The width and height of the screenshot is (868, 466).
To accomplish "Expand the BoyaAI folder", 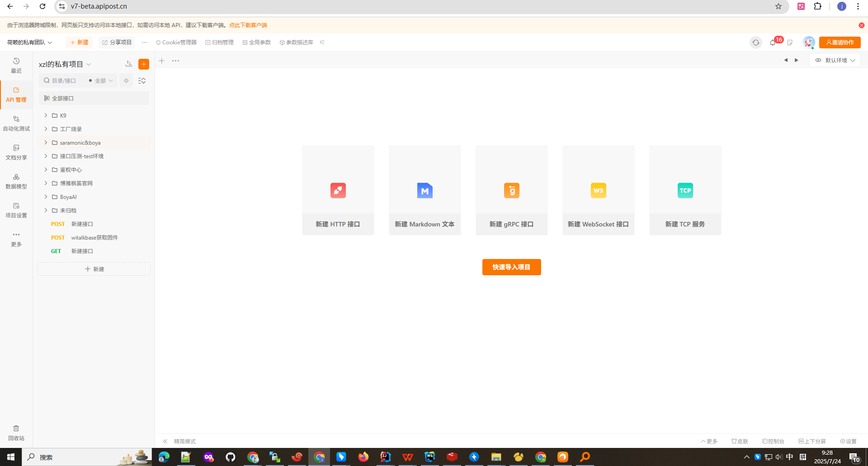I will click(x=46, y=197).
